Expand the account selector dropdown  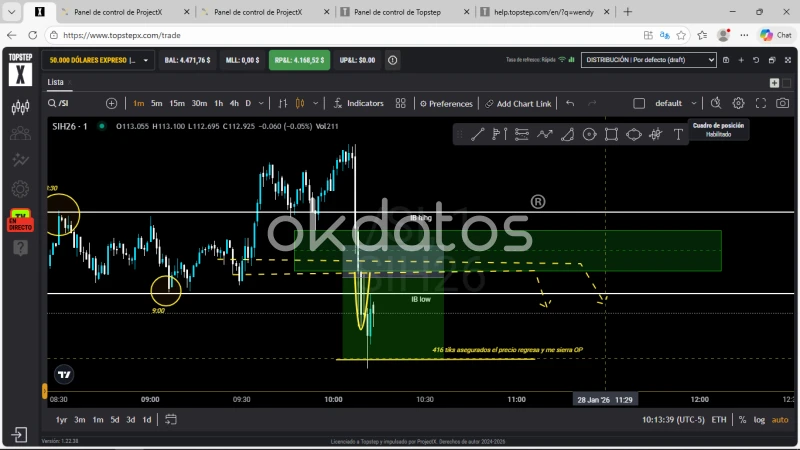click(x=146, y=60)
